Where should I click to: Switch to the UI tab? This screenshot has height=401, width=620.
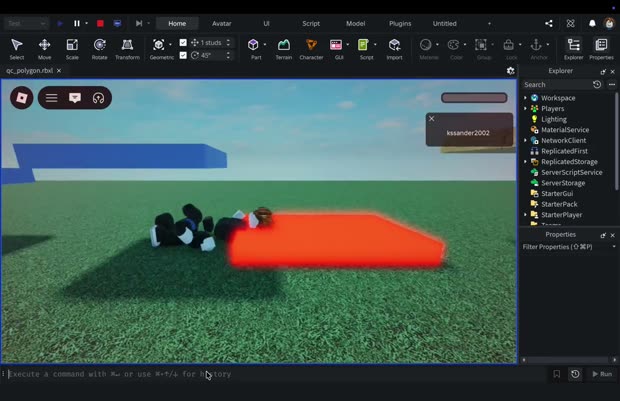(266, 23)
